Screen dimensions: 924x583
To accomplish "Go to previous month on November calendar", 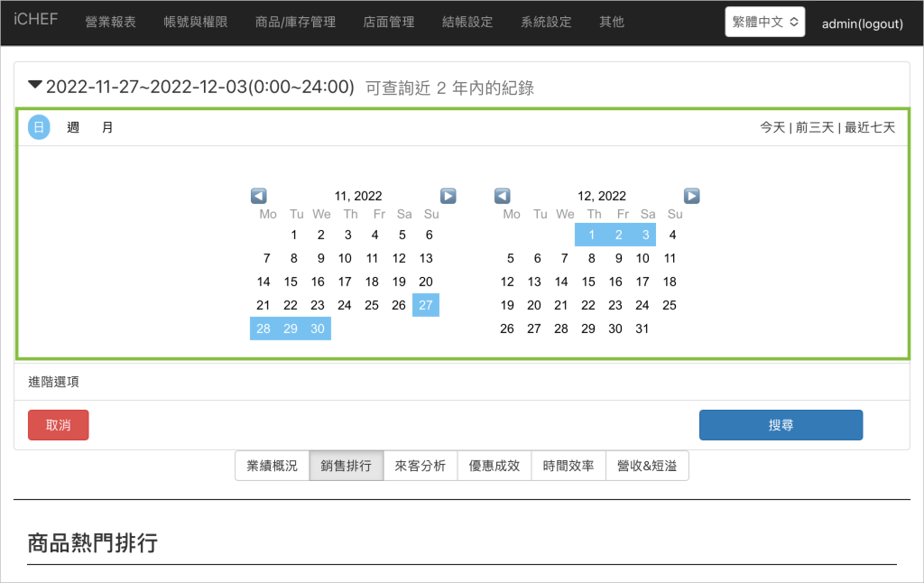I will click(x=259, y=196).
